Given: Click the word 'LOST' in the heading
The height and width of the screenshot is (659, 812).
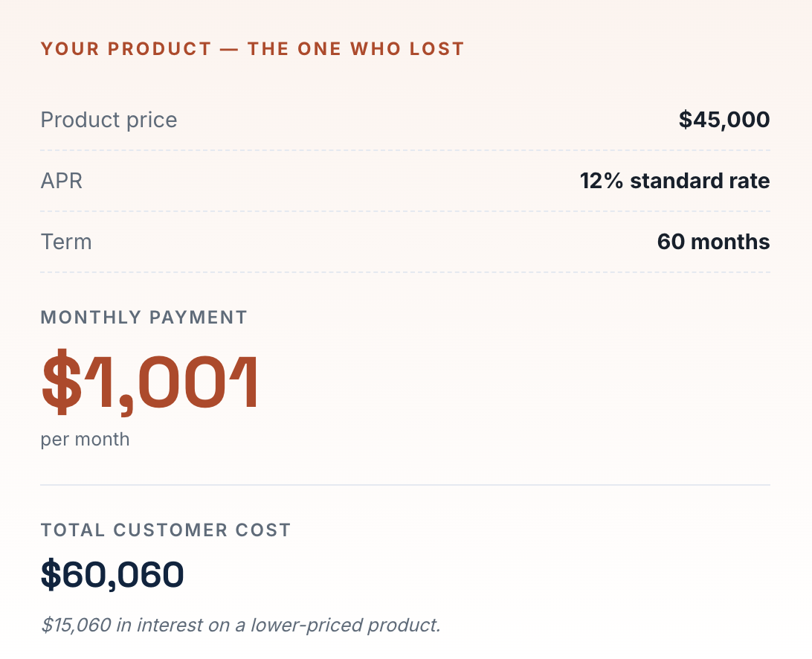Looking at the screenshot, I should point(436,48).
